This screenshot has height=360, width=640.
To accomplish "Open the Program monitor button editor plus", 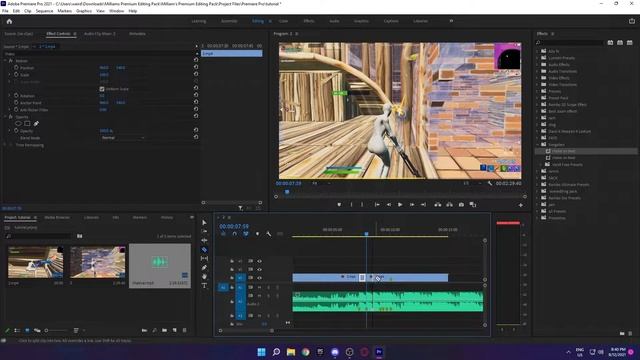I will 520,205.
